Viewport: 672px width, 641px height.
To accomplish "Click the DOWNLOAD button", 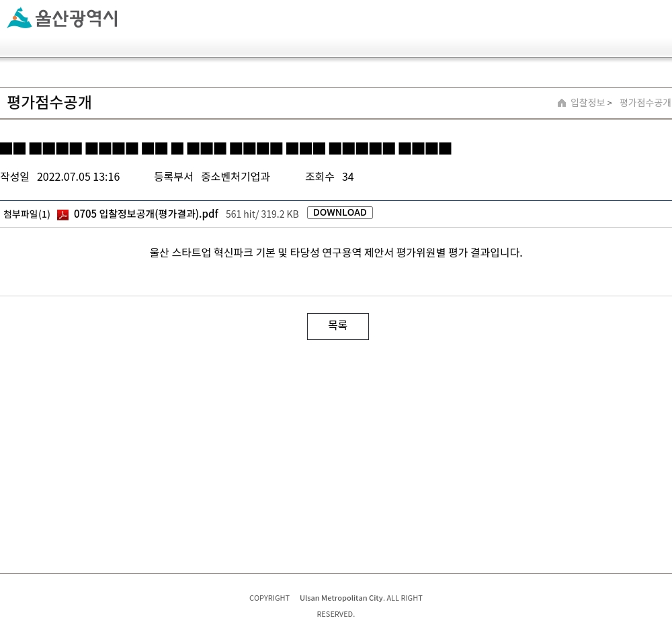I will coord(340,213).
